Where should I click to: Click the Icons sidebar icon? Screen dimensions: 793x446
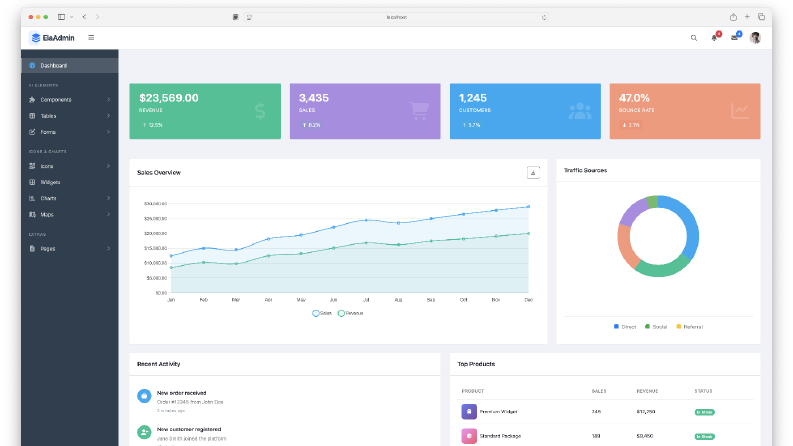tap(32, 166)
